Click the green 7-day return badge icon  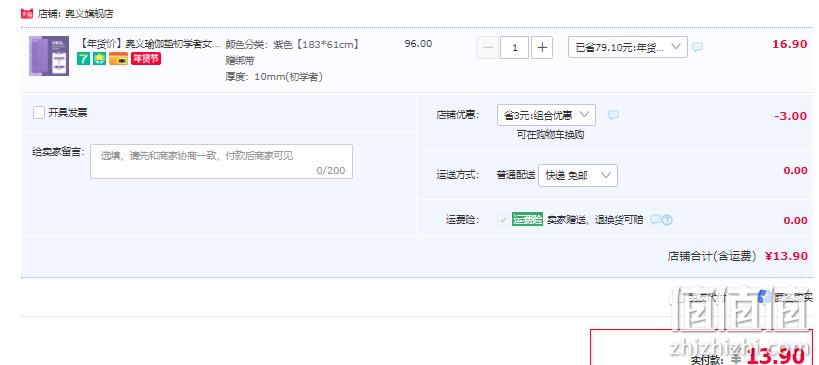pos(84,59)
